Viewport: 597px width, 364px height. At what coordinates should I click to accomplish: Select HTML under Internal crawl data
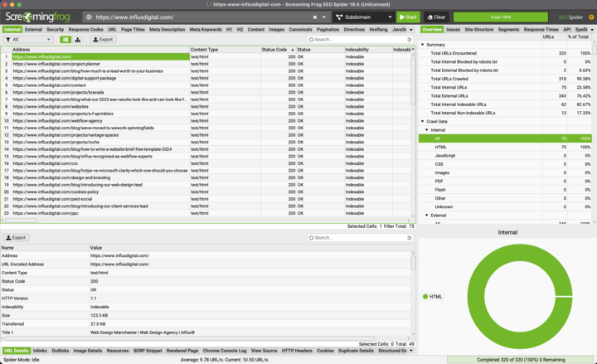[x=505, y=147]
